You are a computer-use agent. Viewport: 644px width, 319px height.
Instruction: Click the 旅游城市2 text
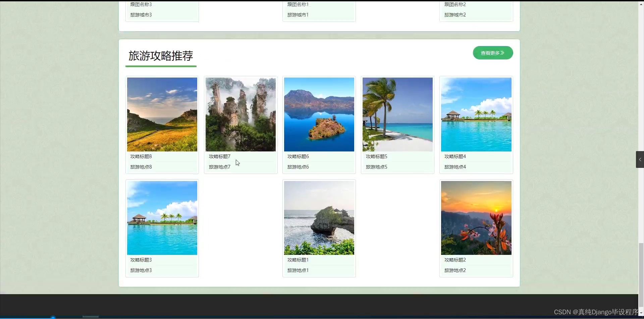tap(455, 15)
